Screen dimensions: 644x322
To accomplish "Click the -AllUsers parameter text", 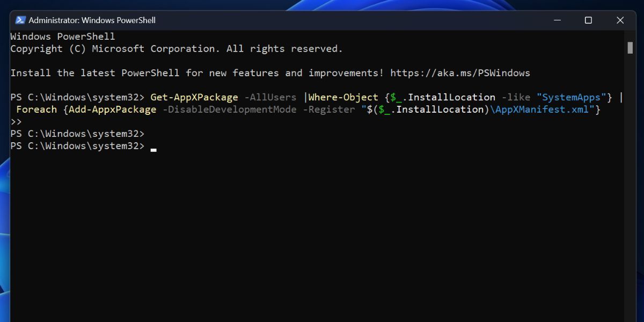I will click(x=269, y=97).
